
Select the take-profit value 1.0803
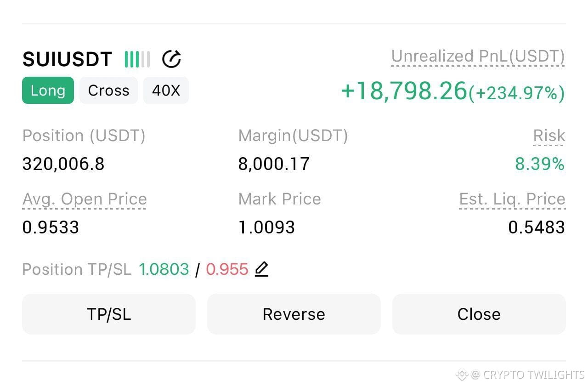click(164, 269)
